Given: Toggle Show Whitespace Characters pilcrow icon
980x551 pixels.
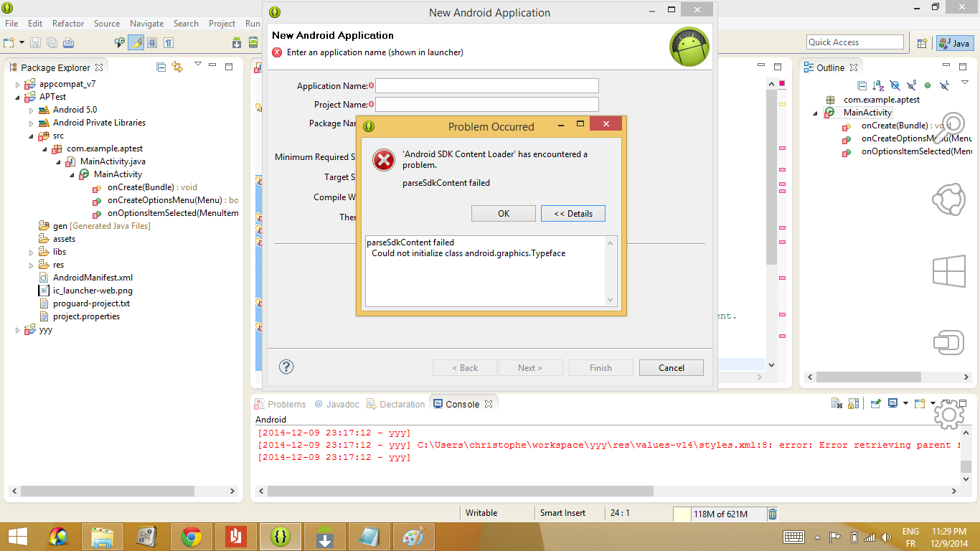Looking at the screenshot, I should pyautogui.click(x=169, y=43).
